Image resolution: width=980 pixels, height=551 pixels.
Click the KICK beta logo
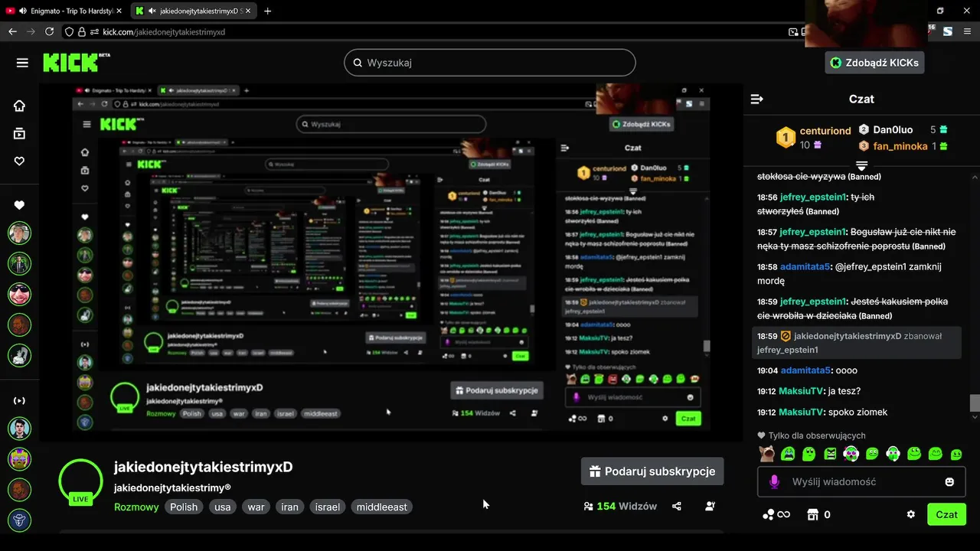(x=76, y=63)
